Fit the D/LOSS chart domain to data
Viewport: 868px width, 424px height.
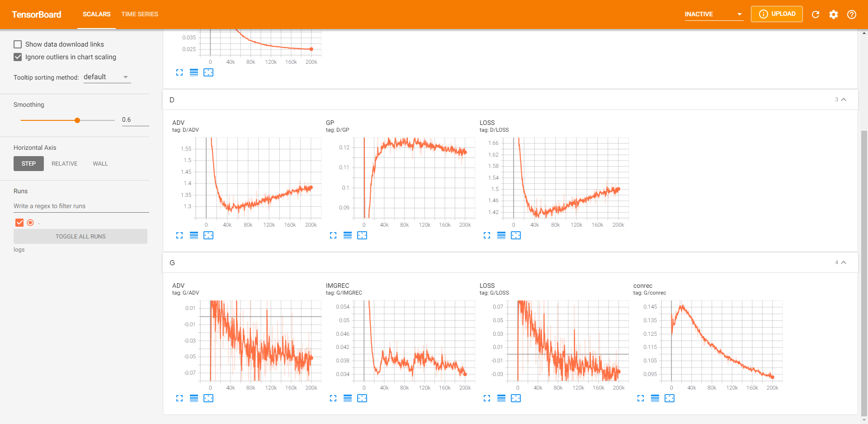[516, 235]
